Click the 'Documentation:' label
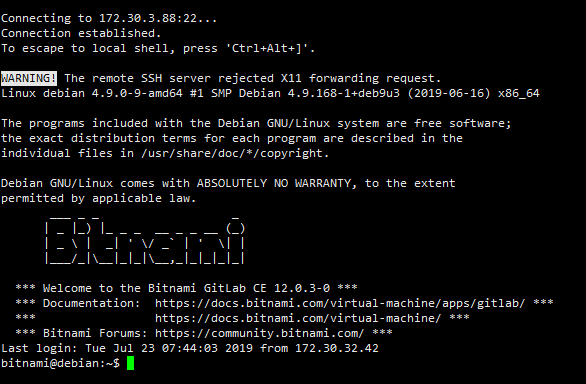 tap(92, 303)
